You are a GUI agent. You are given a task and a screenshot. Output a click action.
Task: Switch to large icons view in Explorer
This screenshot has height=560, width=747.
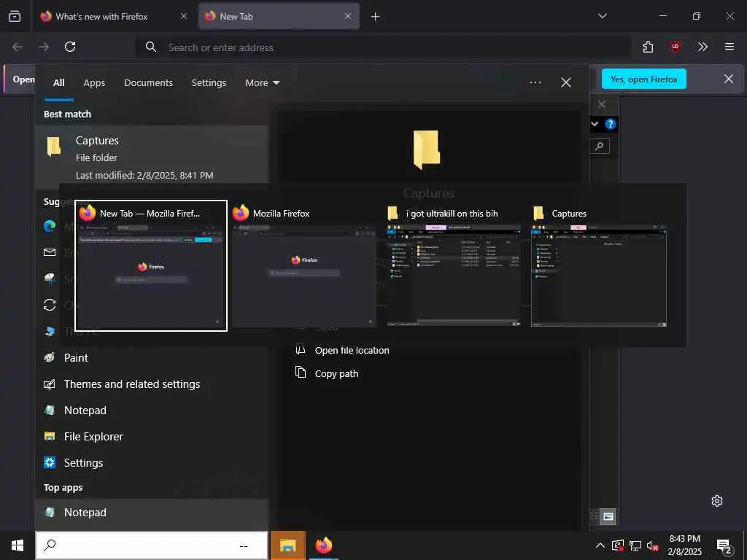pos(608,517)
